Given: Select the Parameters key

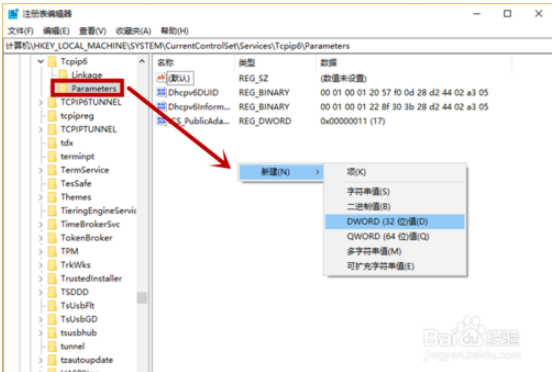Looking at the screenshot, I should coord(93,88).
